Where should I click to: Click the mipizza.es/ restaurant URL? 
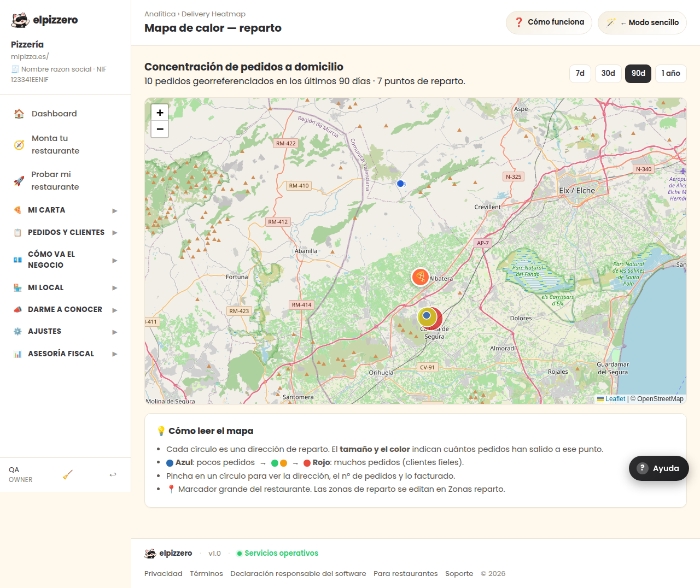click(30, 57)
